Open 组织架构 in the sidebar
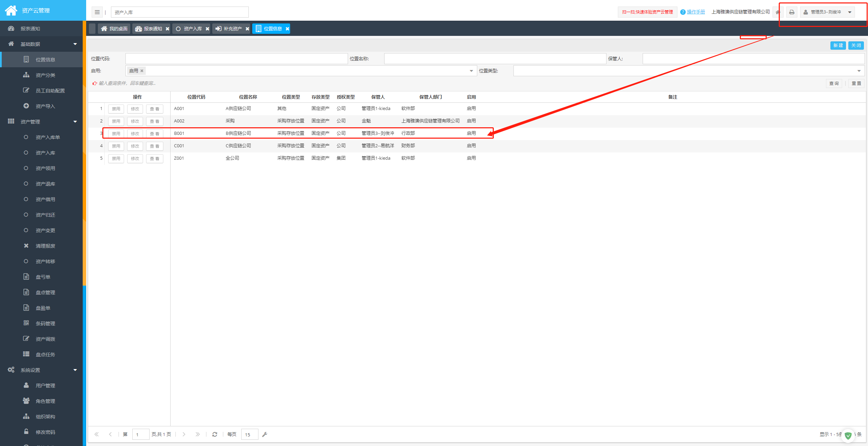 (41, 417)
